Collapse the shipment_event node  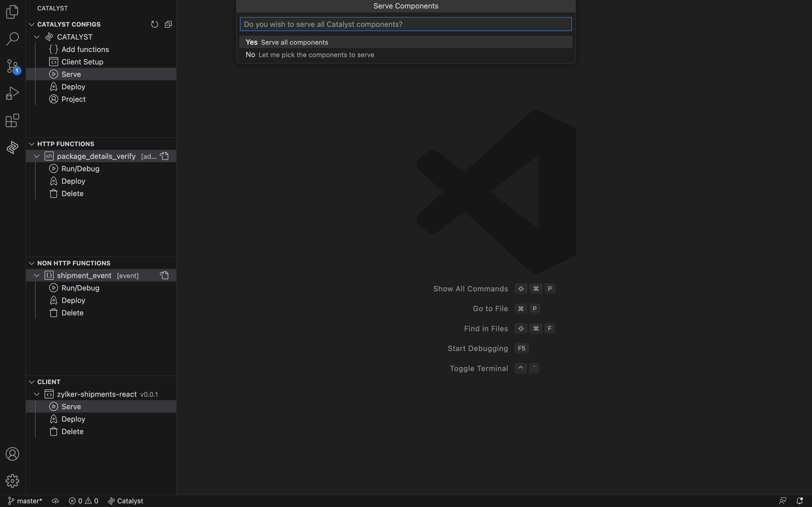coord(37,276)
